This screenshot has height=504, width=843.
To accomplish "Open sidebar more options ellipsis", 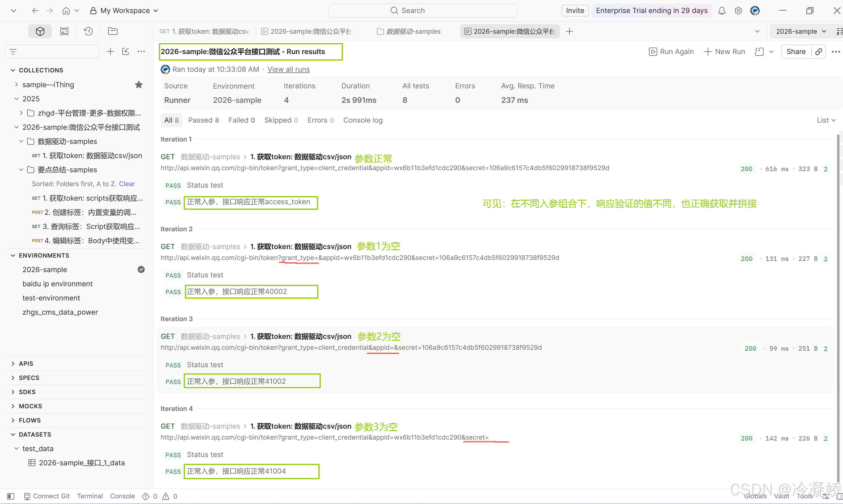I will (141, 52).
